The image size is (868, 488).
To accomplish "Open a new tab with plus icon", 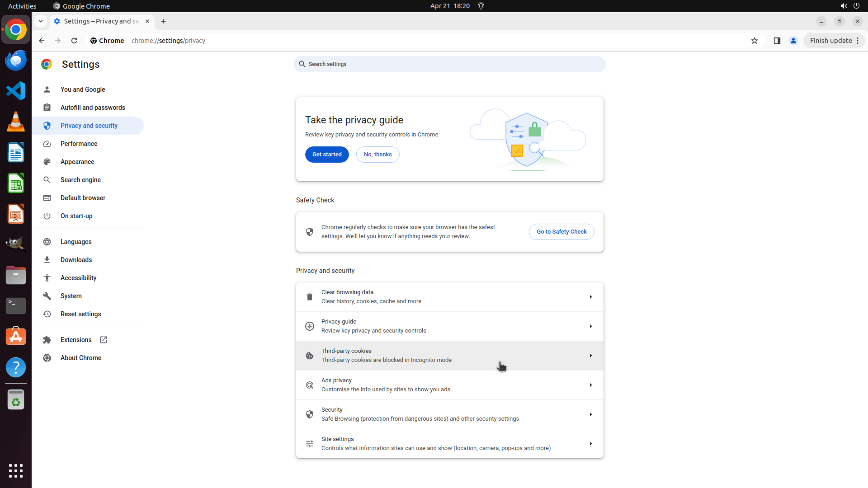I will coord(164,21).
